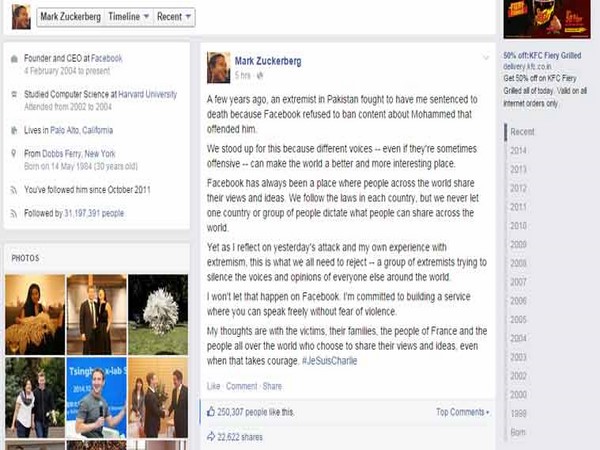This screenshot has height=450, width=600.
Task: Open Mark Zuckerberg's profile picture in the post
Action: [x=218, y=67]
